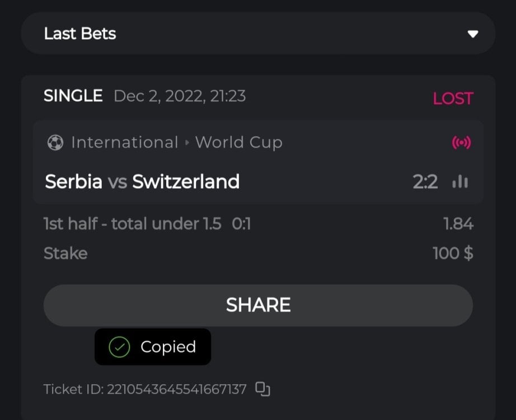Click the soccer ball sport icon
This screenshot has height=420, width=516.
coord(55,143)
